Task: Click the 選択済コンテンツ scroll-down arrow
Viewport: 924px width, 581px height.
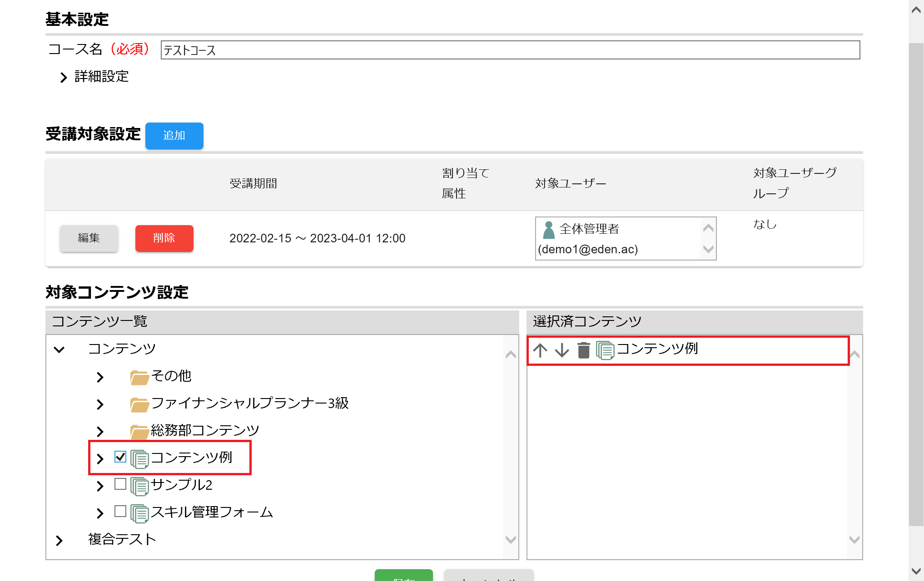Action: 854,539
